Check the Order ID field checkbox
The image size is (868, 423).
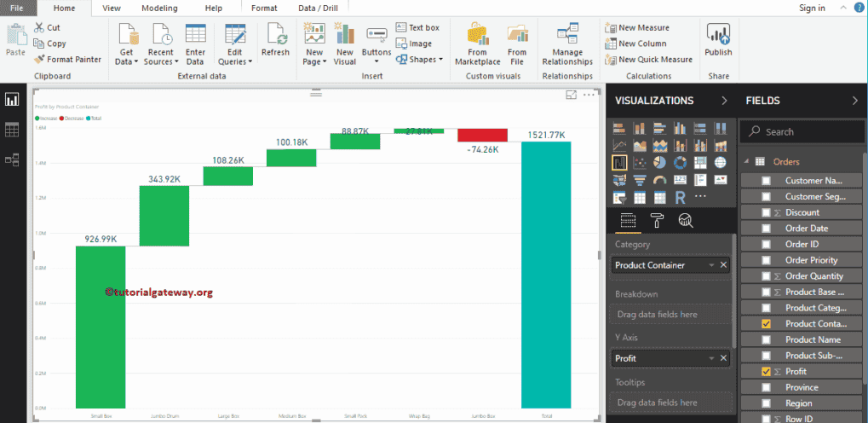coord(766,245)
